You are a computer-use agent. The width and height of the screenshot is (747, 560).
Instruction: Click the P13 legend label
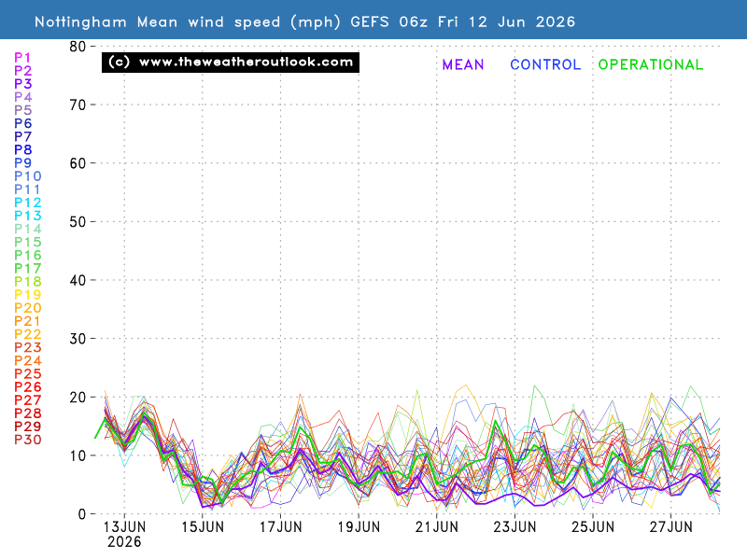pyautogui.click(x=28, y=216)
